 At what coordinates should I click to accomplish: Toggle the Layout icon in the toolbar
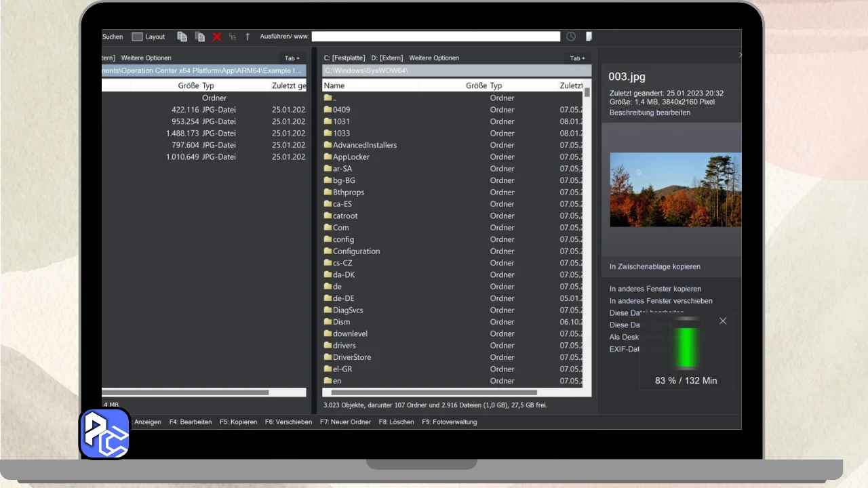point(138,37)
